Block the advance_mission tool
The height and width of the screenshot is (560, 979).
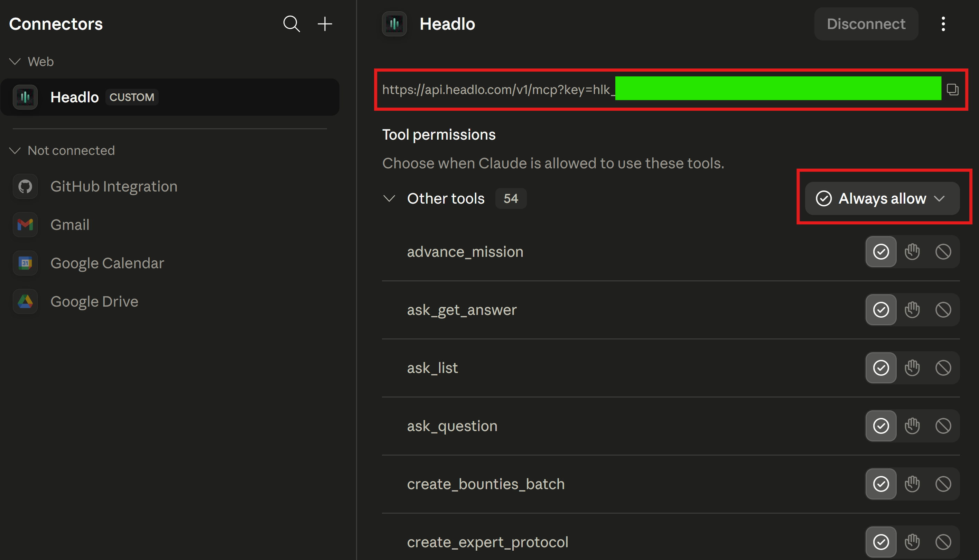coord(943,252)
